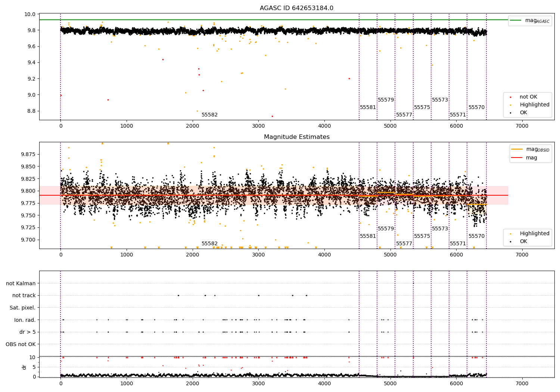Click the red line sample beside 'mag' legend
This screenshot has width=560, height=392.
click(x=517, y=158)
